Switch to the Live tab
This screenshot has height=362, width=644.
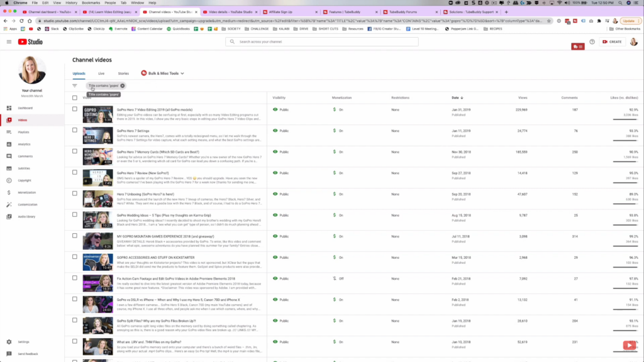pyautogui.click(x=101, y=74)
